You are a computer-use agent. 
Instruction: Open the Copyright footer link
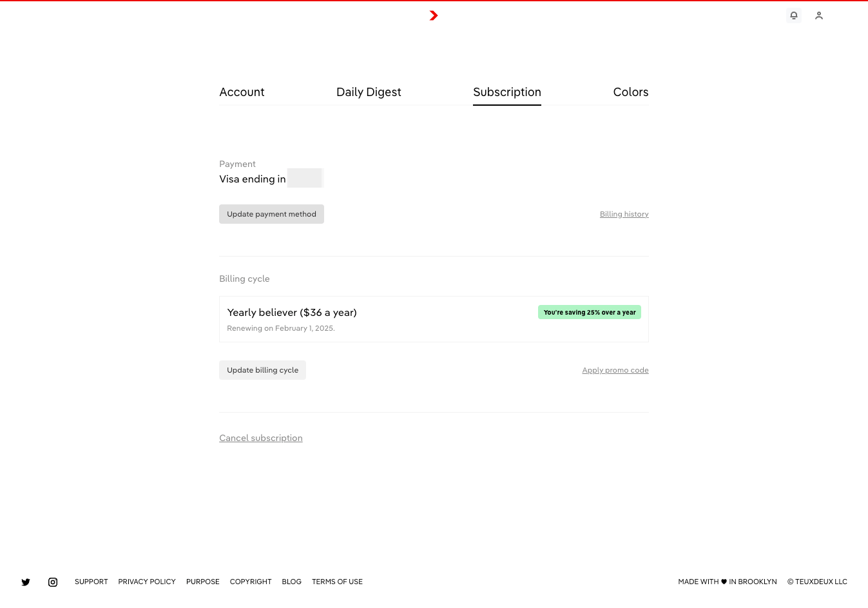coord(251,582)
